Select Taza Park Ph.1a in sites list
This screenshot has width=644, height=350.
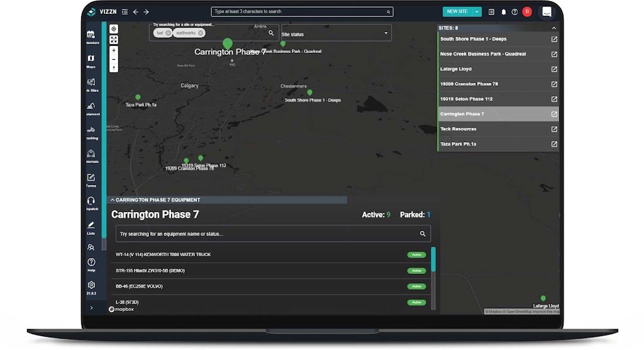click(x=498, y=144)
